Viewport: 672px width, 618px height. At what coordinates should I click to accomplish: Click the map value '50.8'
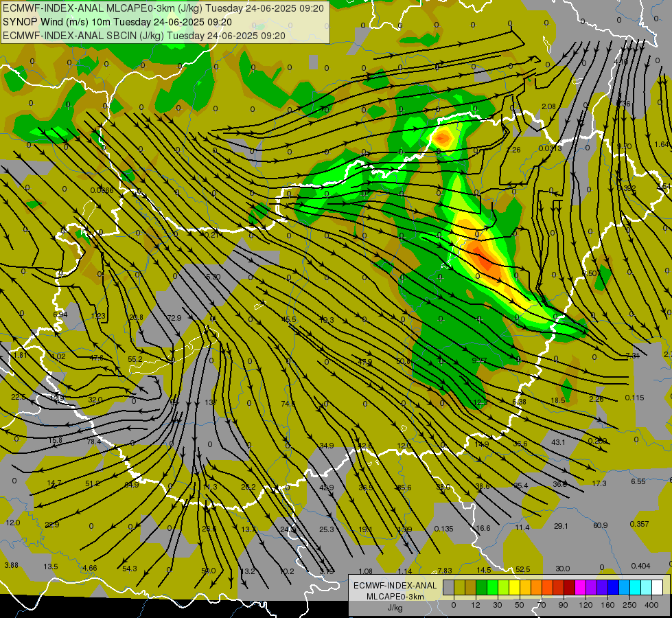404,362
